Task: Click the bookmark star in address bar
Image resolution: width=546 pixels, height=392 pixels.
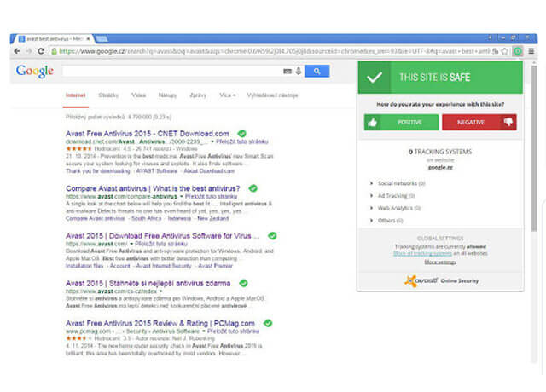Action: point(505,51)
